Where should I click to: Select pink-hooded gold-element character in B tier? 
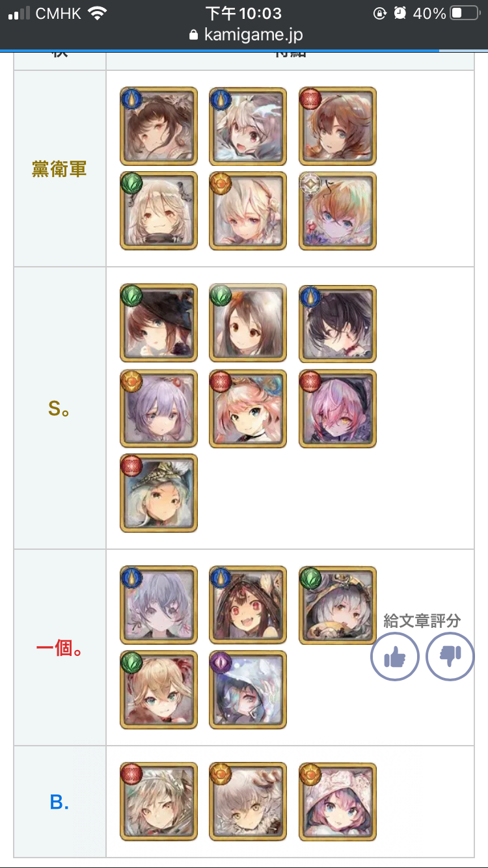point(338,802)
